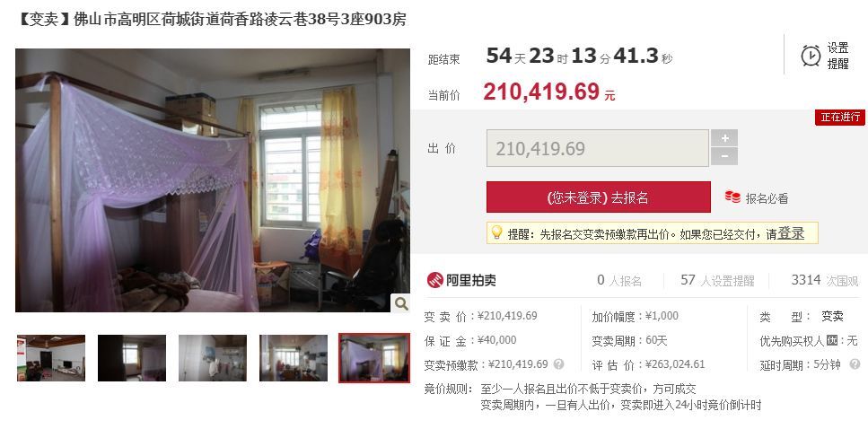The image size is (868, 429).
Task: Open the 报名必看 link
Action: point(767,198)
